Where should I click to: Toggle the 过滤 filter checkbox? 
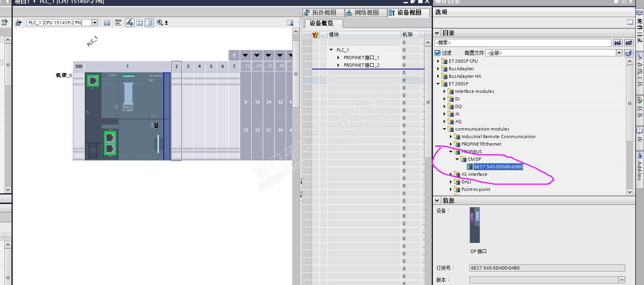438,53
